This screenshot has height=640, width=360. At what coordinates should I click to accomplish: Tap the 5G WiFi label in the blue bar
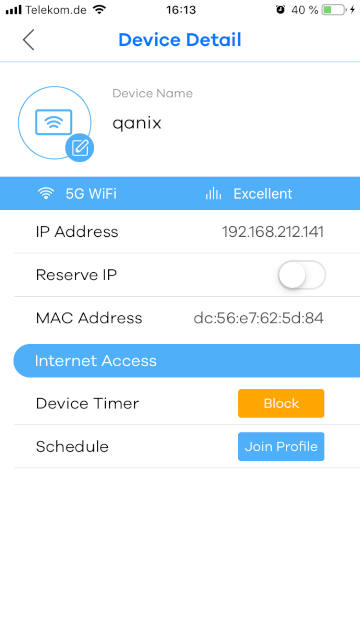pos(91,193)
